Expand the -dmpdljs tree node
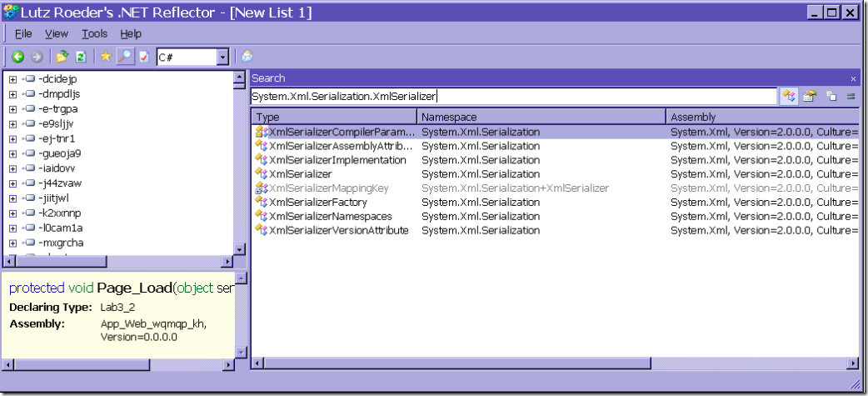868x396 pixels. (12, 94)
